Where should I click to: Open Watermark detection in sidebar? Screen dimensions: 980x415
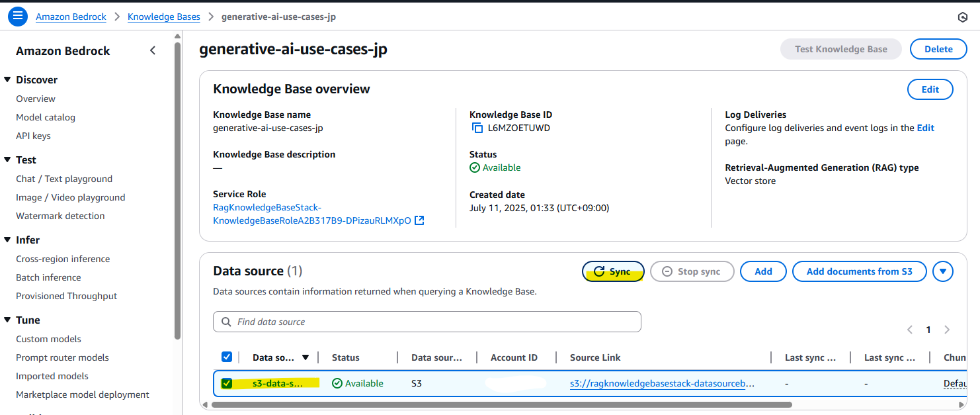point(60,216)
